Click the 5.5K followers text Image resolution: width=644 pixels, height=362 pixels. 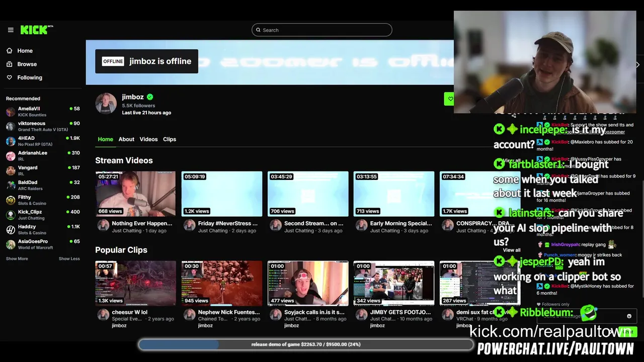tap(138, 106)
